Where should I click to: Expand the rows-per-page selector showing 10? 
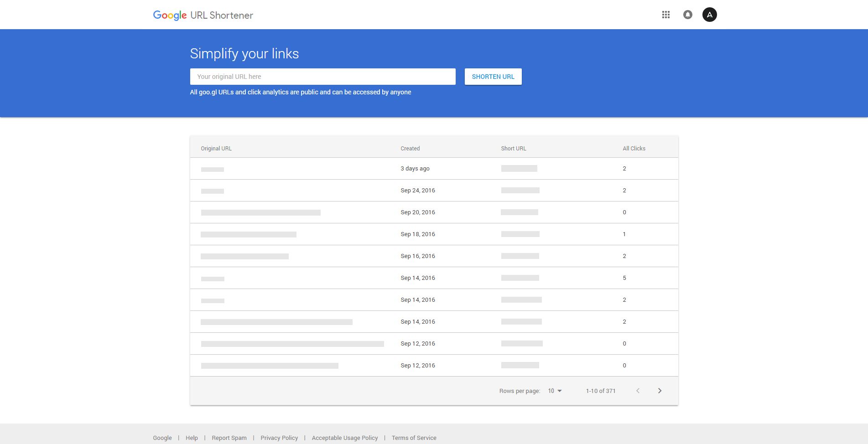(555, 391)
